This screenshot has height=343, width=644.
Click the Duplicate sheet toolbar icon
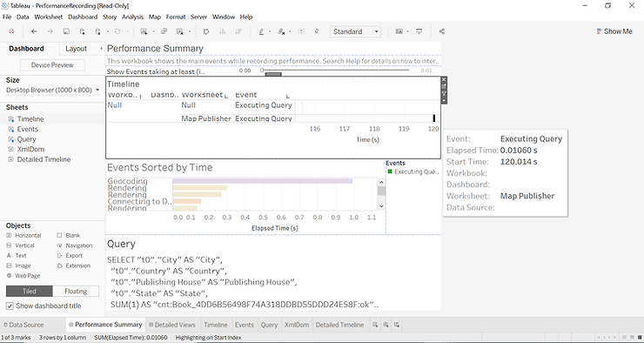click(164, 31)
